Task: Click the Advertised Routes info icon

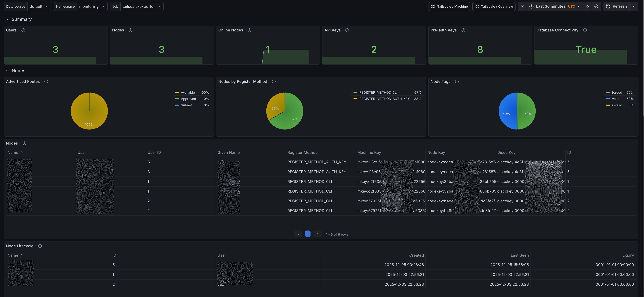Action: click(46, 81)
